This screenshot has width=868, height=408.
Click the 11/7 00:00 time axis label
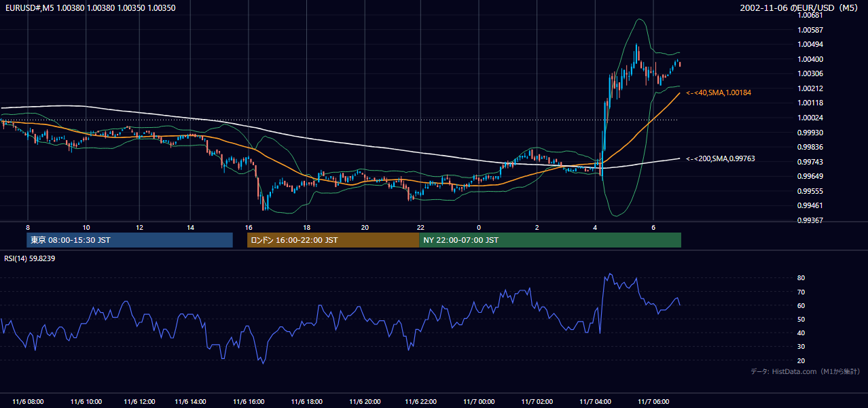click(479, 402)
